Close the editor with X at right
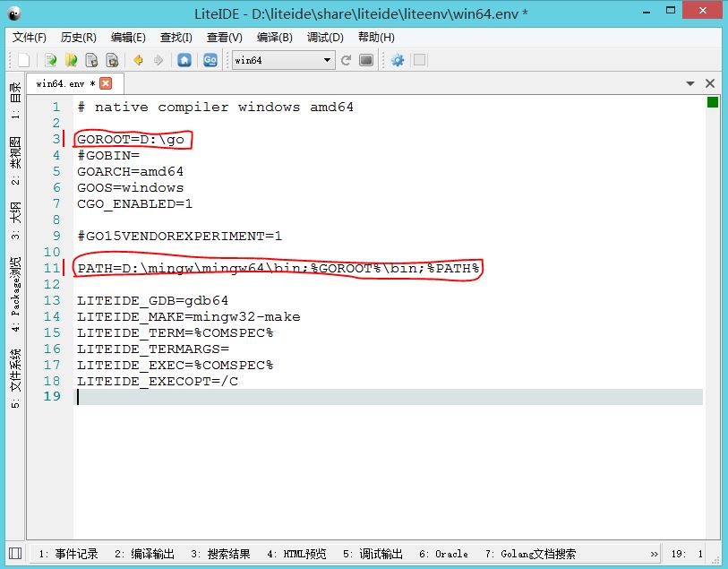728x569 pixels. tap(710, 83)
